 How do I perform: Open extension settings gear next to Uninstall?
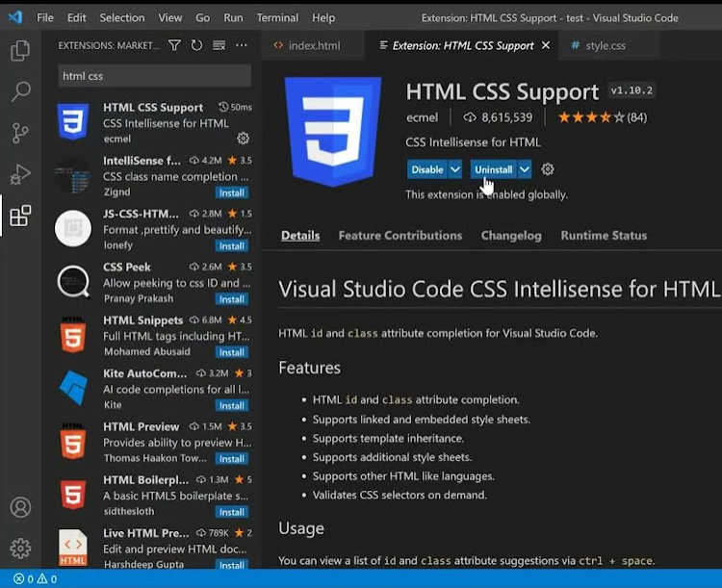coord(548,169)
